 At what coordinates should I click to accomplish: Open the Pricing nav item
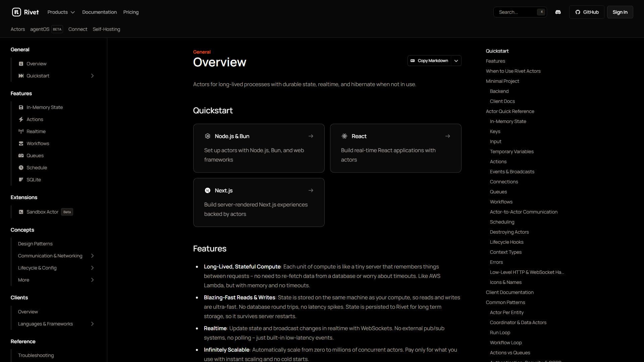[131, 12]
